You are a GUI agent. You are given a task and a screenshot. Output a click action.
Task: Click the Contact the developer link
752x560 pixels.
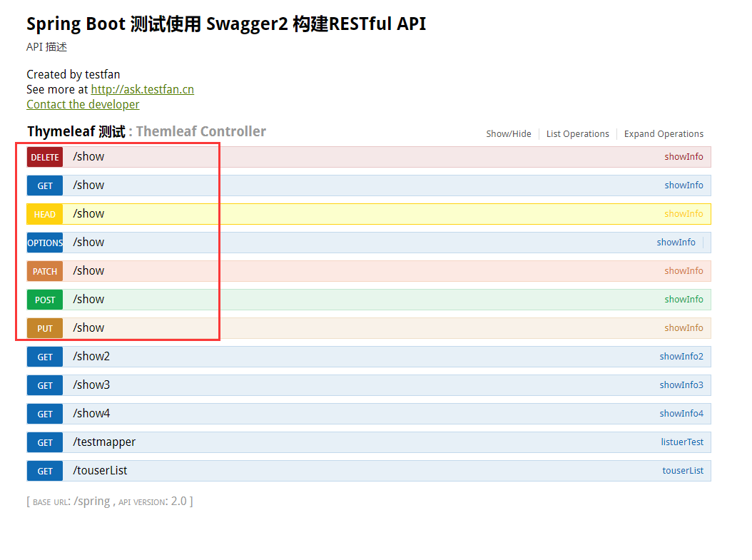[x=83, y=105]
